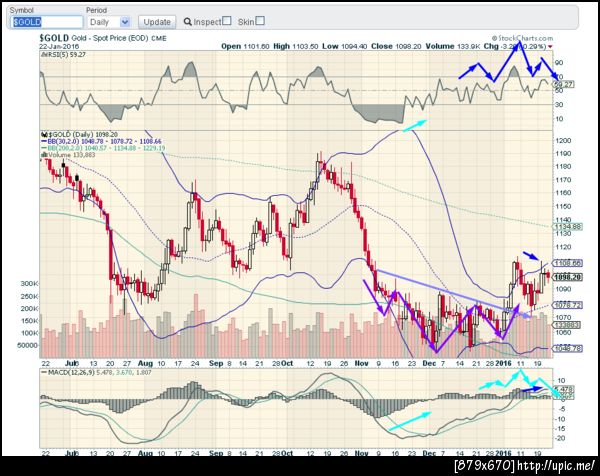Click the 300K volume axis label
The width and height of the screenshot is (600, 476).
point(29,284)
